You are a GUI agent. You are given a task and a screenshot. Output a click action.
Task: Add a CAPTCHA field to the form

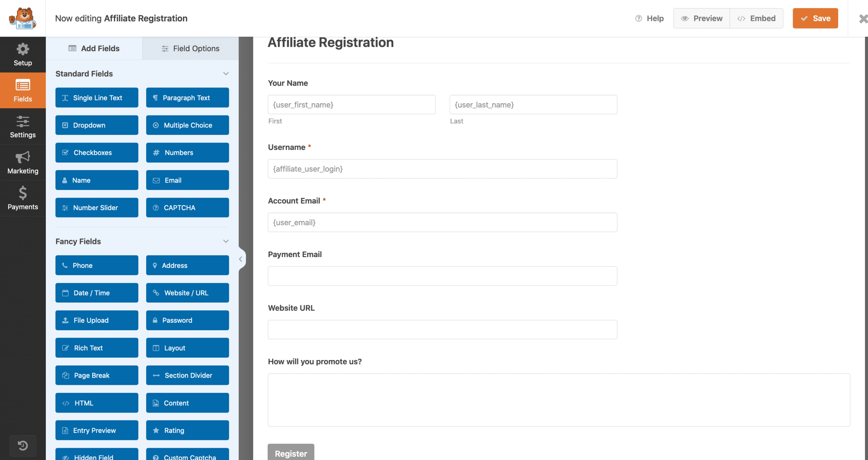187,207
